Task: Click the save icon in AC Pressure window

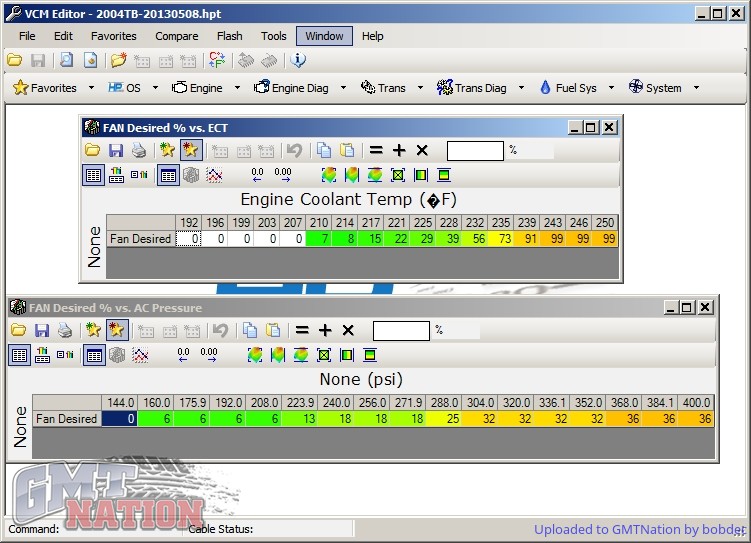Action: coord(42,330)
